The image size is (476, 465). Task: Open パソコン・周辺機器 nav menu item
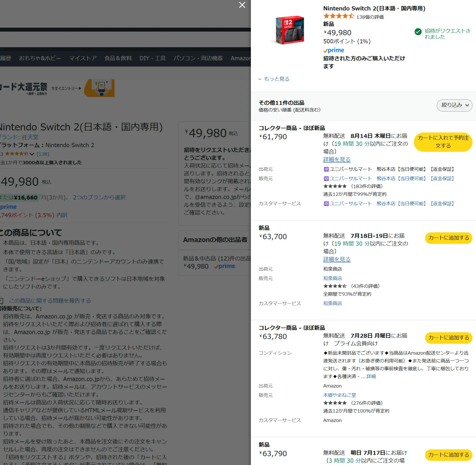[x=198, y=58]
